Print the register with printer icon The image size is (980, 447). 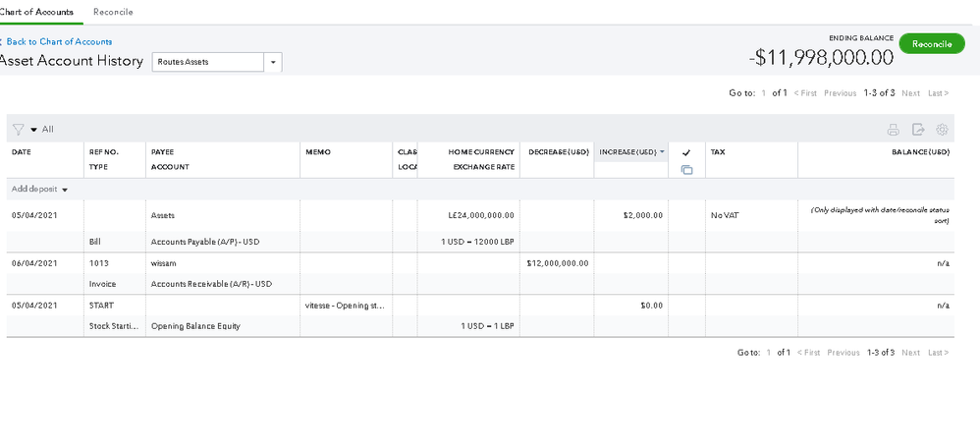893,130
